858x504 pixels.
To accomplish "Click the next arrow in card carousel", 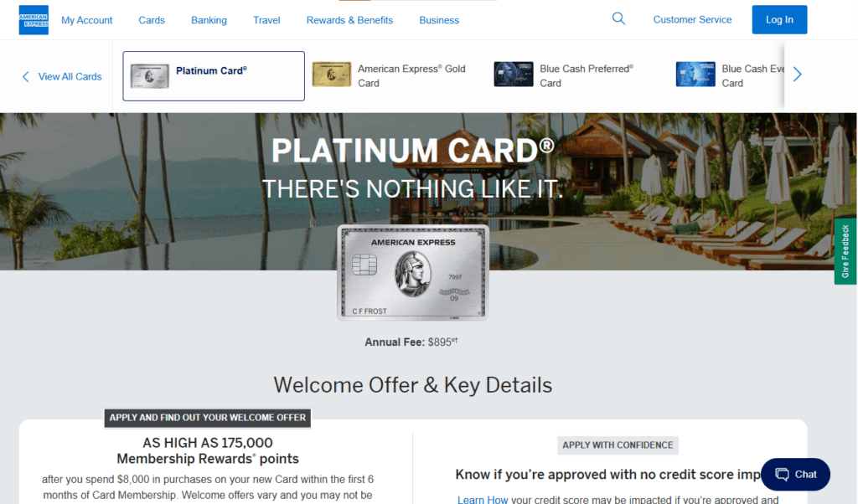I will click(x=798, y=75).
